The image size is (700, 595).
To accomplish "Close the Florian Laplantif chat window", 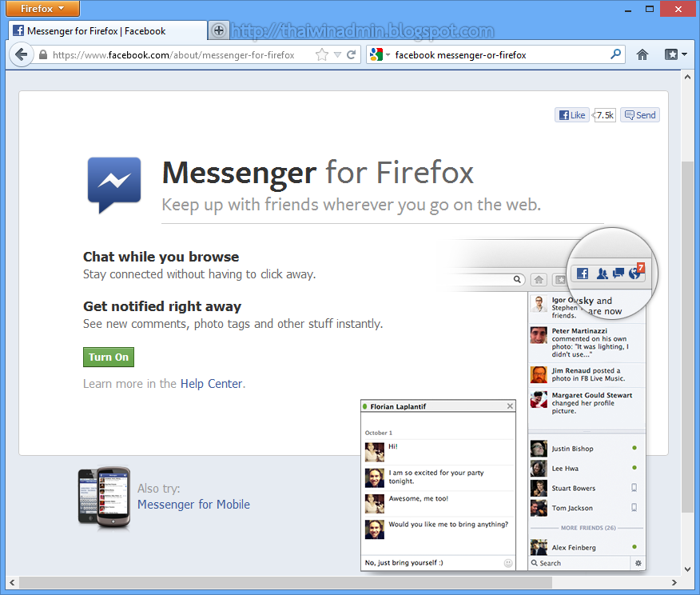I will [510, 406].
